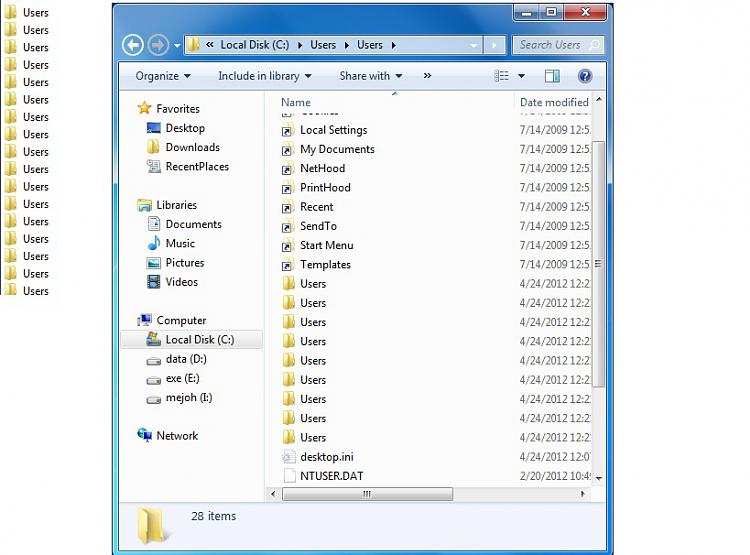Click the 7/14/2009 date for Templates
750x555 pixels.
point(555,264)
